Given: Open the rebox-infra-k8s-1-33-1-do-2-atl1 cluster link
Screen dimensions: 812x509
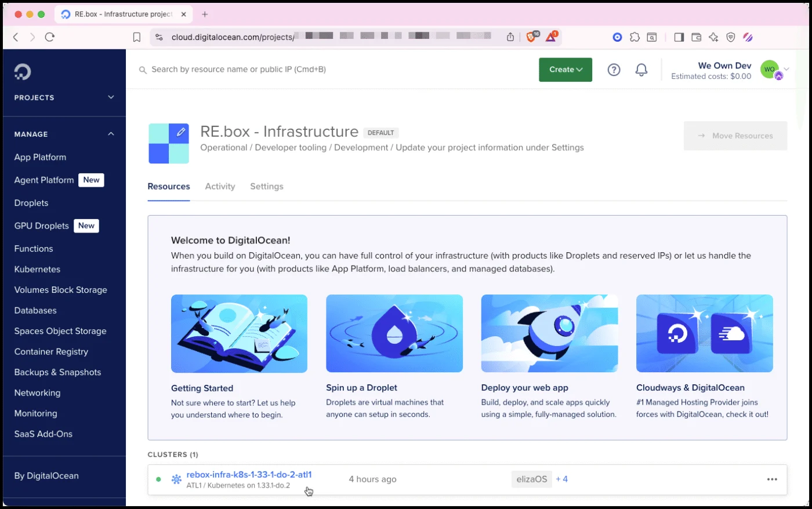Looking at the screenshot, I should click(249, 475).
